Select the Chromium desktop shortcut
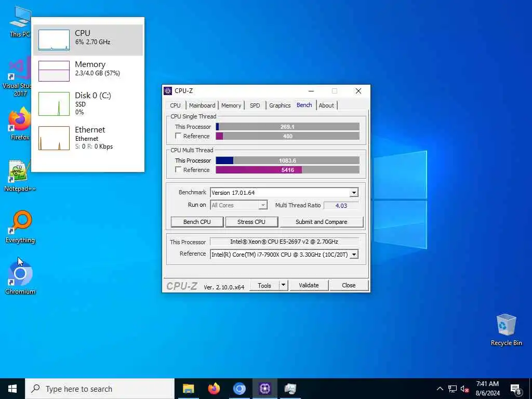532x399 pixels. coord(20,277)
